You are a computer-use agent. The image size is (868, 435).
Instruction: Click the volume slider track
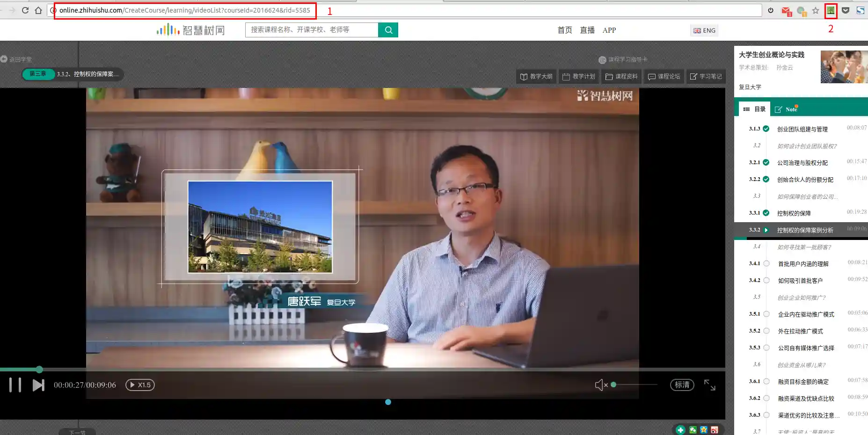pos(636,384)
